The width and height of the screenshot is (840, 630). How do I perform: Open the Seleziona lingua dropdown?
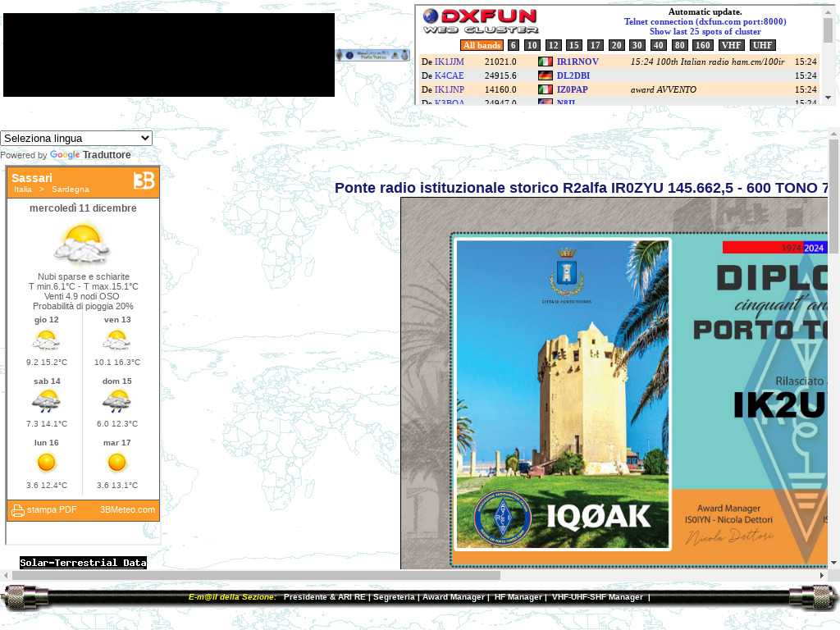point(76,138)
